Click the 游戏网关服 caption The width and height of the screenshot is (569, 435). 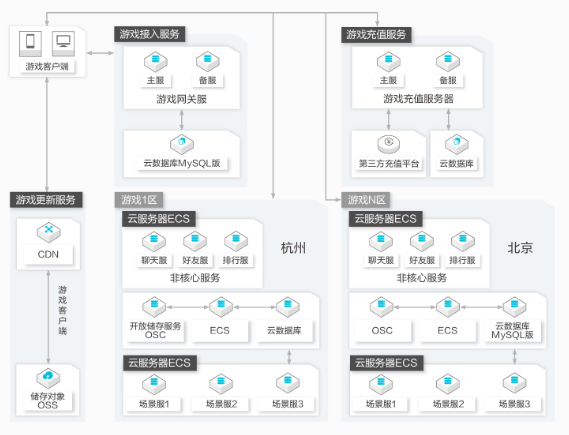click(181, 99)
